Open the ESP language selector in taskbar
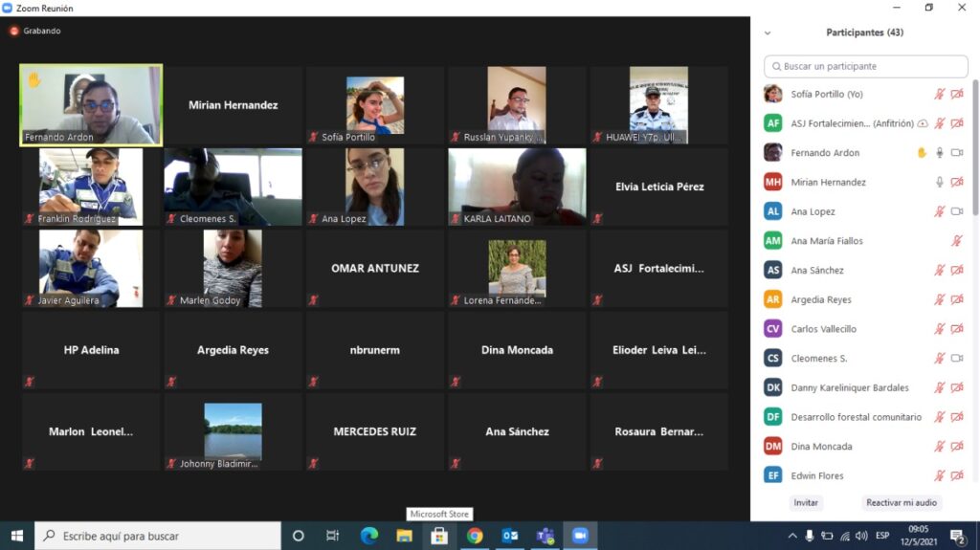 882,536
